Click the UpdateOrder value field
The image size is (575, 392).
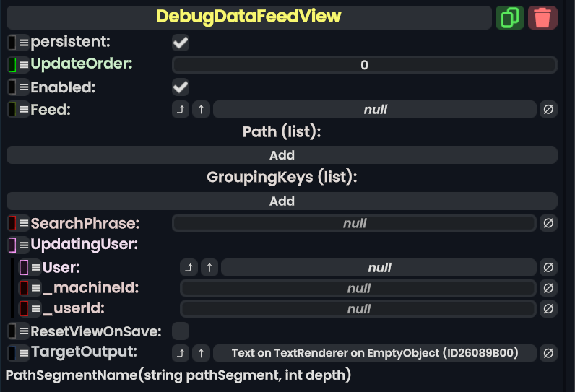364,65
